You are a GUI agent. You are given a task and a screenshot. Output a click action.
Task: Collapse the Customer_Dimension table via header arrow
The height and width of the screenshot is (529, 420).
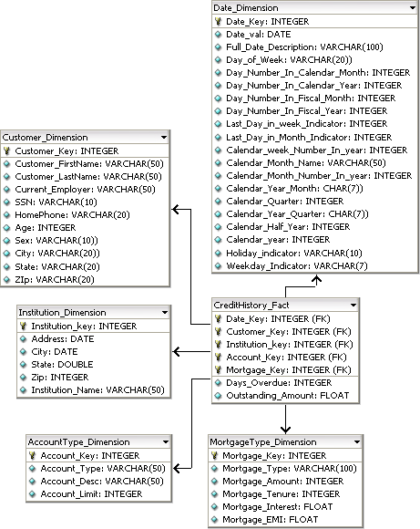[x=164, y=138]
